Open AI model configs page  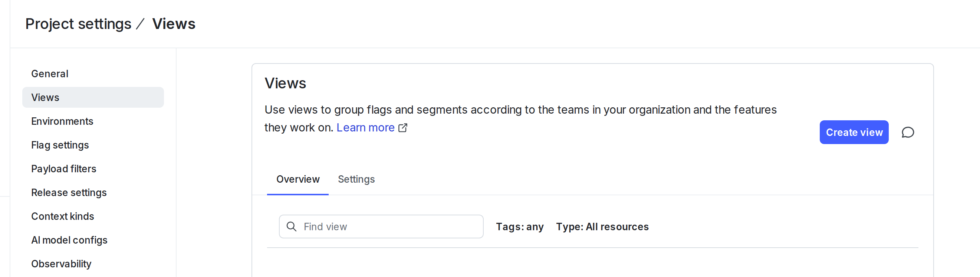pos(69,240)
